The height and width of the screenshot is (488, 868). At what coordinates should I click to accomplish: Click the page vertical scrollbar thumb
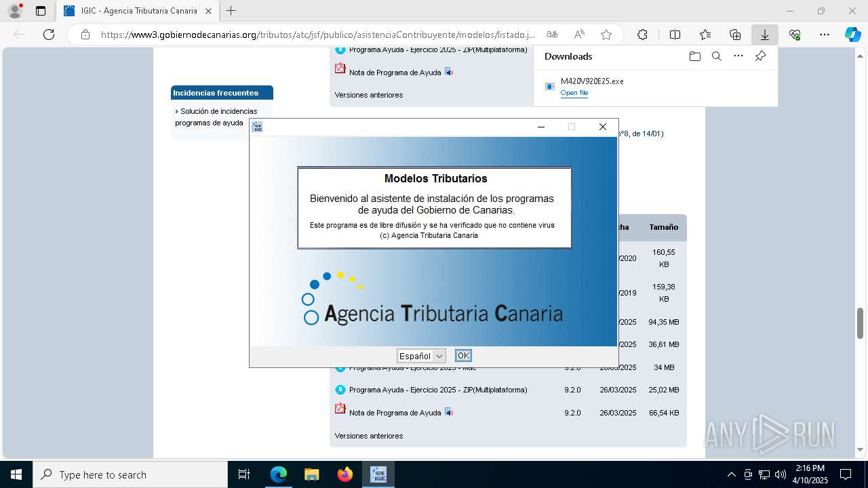tap(861, 323)
